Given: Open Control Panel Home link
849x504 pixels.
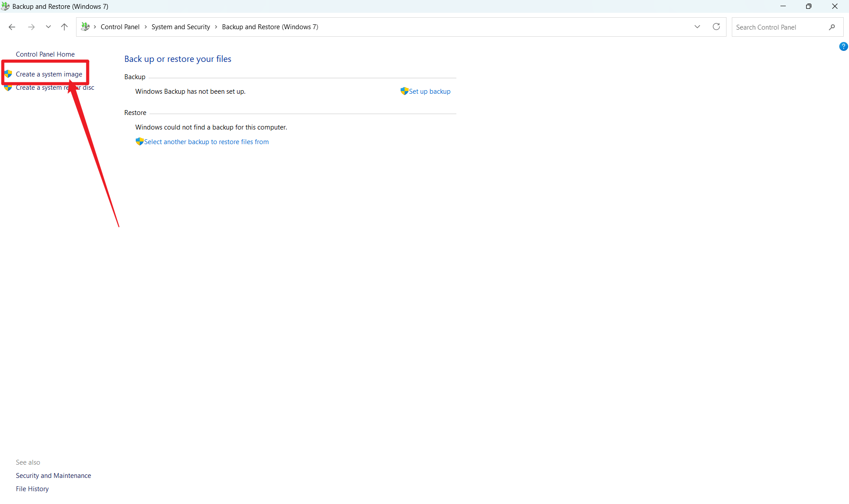Looking at the screenshot, I should (x=45, y=54).
